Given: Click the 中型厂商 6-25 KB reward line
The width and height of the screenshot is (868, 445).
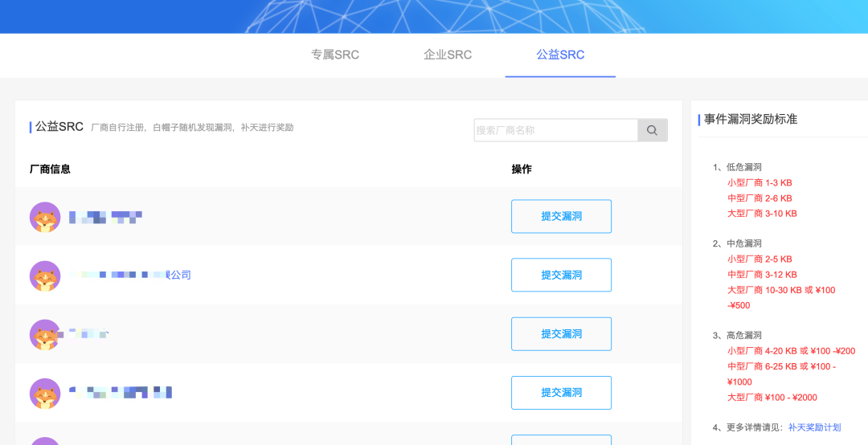Looking at the screenshot, I should pyautogui.click(x=782, y=374).
